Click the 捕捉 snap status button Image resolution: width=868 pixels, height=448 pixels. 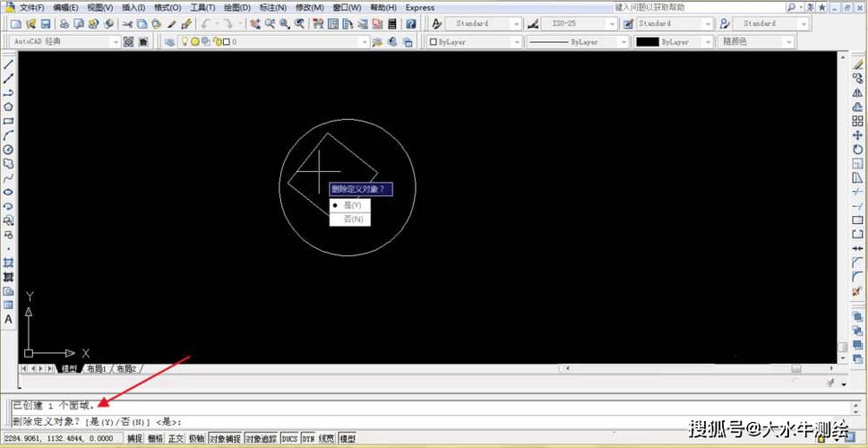point(135,438)
